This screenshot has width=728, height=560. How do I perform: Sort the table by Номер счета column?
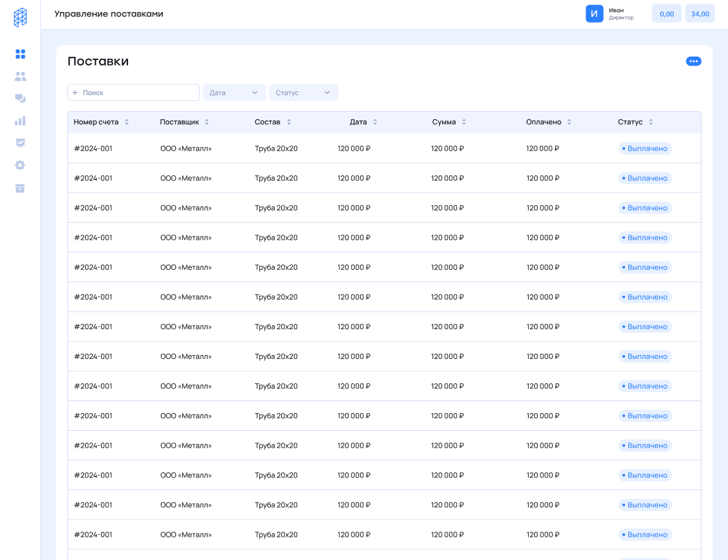point(126,122)
